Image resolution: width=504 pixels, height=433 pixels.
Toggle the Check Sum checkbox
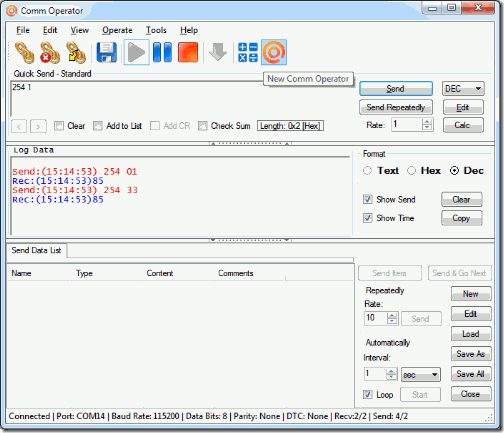(202, 126)
